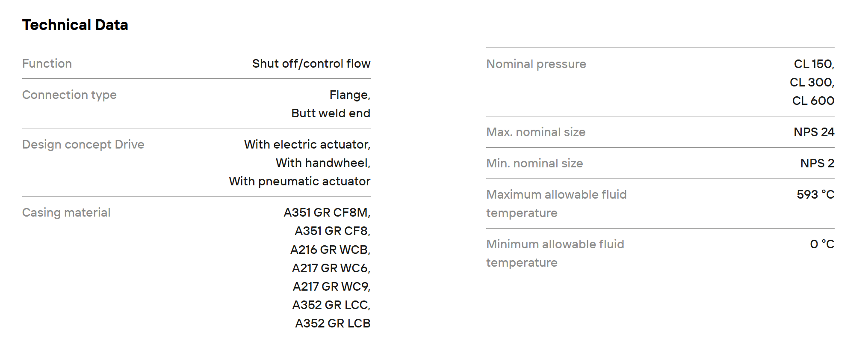
Task: Click the A216 GR WCB material
Action: tap(330, 250)
